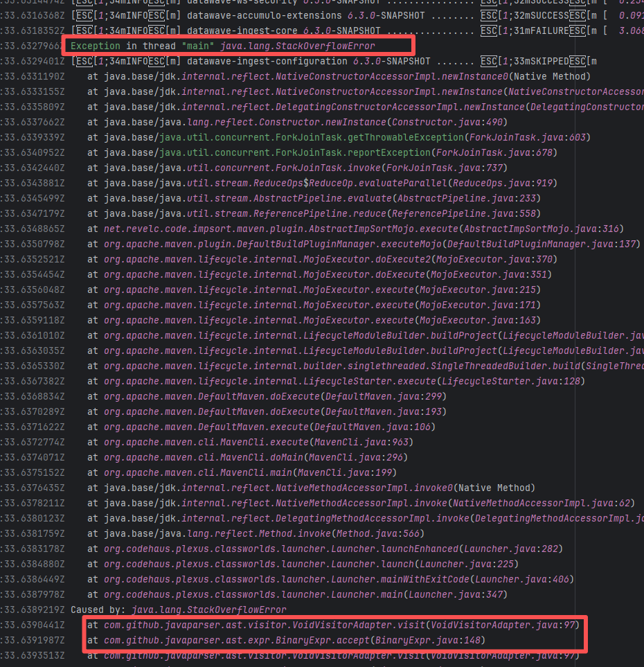Select the "Caused by: java.lang.StackOverflowError" line
644x667 pixels.
coord(178,610)
